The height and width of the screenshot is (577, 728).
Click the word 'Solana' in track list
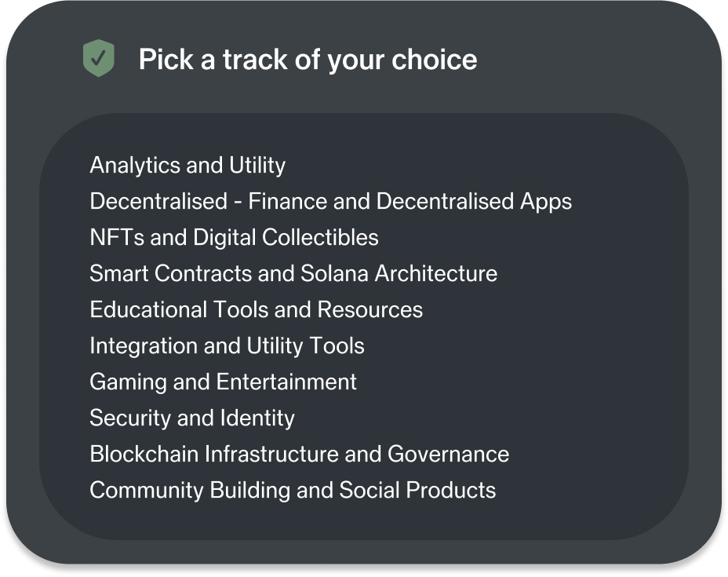[x=334, y=273]
